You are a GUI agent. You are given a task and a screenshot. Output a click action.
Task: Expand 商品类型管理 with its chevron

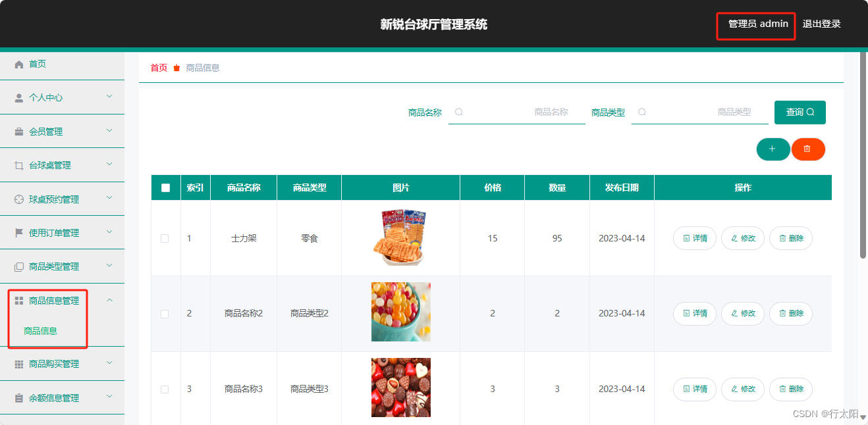[109, 266]
